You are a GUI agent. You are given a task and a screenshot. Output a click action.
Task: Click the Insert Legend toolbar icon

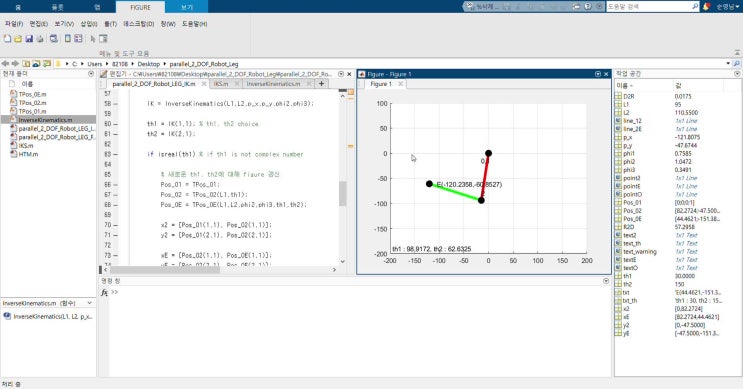78,39
